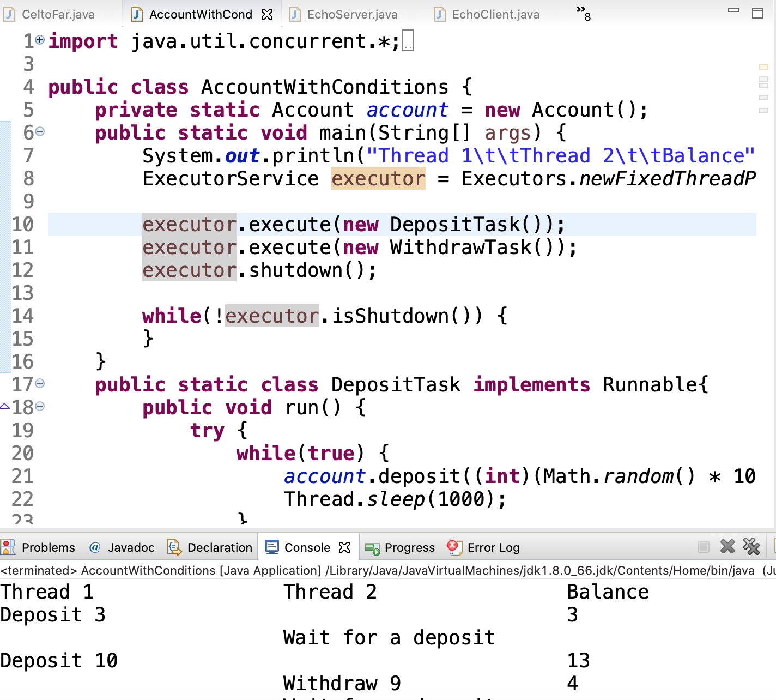The height and width of the screenshot is (700, 776).
Task: Switch to the Javadoc view tab
Action: click(x=122, y=547)
